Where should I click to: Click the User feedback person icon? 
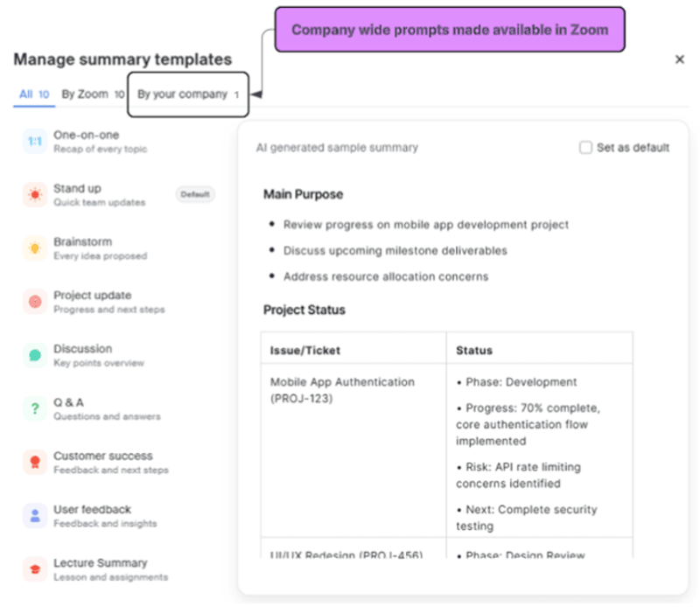pos(32,515)
